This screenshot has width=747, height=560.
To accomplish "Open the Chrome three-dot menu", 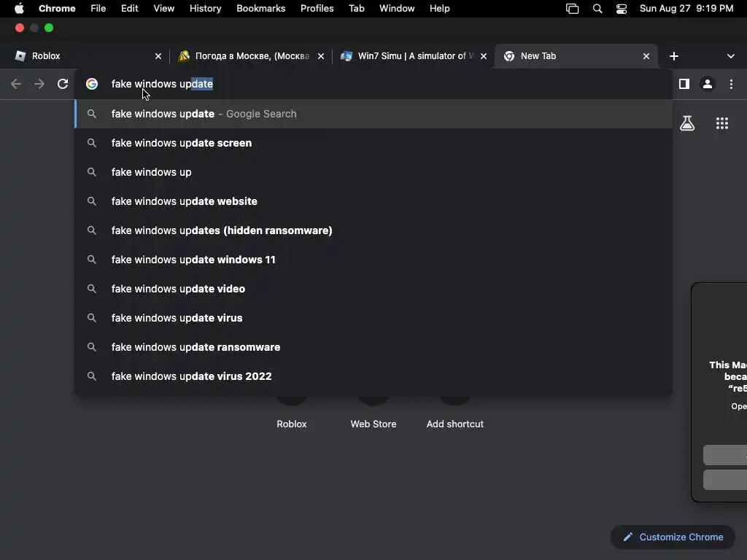I will tap(731, 85).
